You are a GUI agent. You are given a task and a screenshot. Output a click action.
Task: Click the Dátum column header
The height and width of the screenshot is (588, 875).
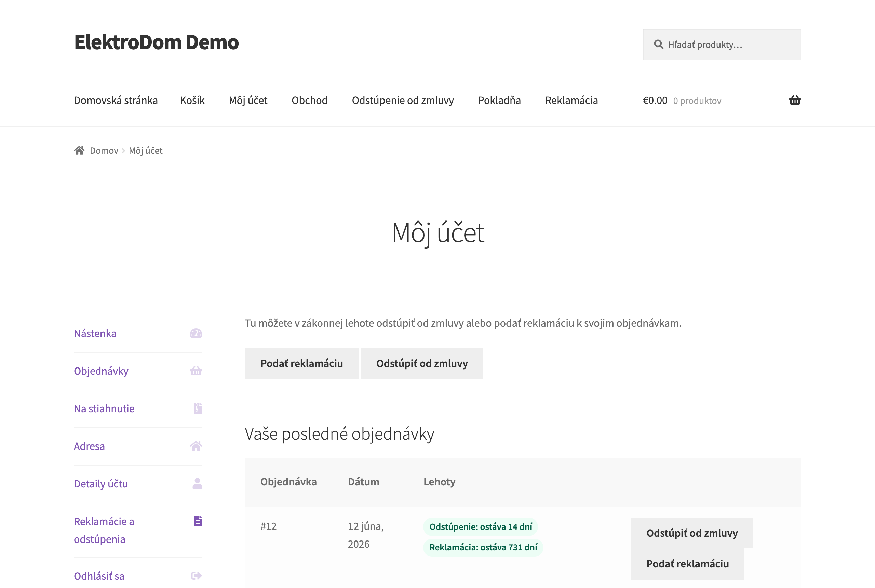point(363,482)
